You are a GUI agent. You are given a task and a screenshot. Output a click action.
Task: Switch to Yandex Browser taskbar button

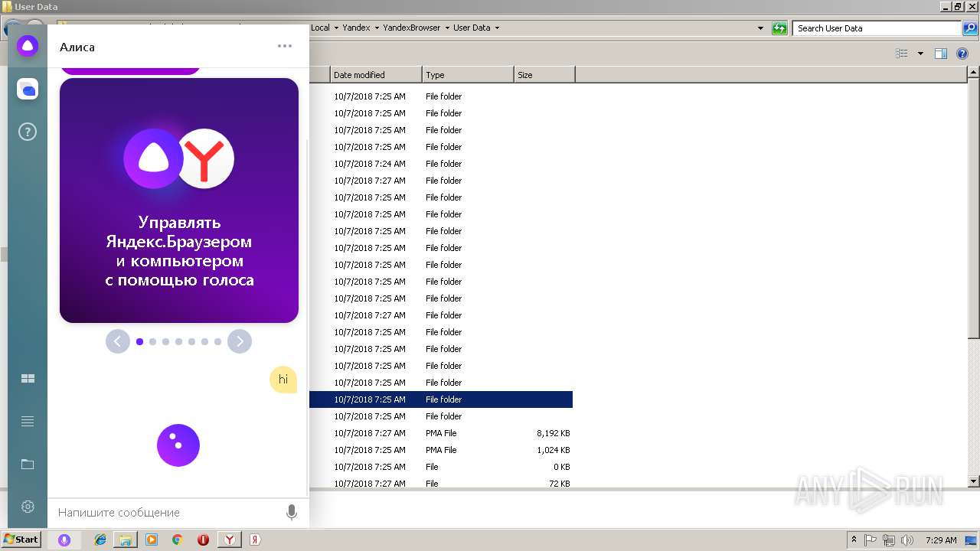point(229,540)
